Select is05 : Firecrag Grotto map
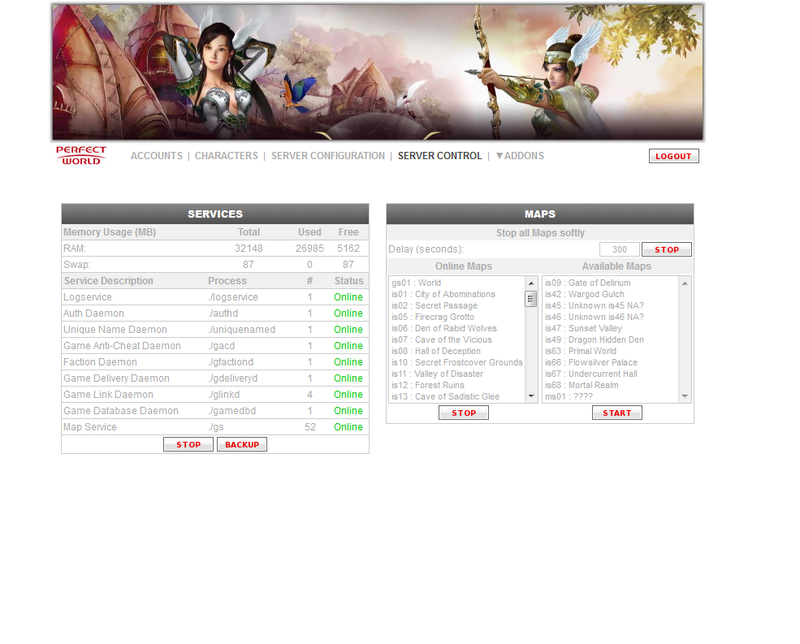 pos(433,317)
